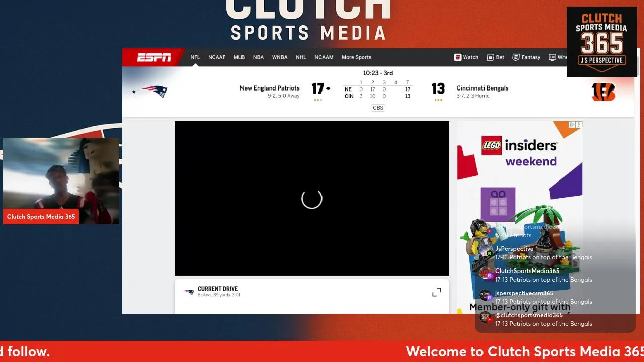Click the Clutch Sports Media 365 webcam label
The width and height of the screenshot is (644, 362).
pos(41,217)
